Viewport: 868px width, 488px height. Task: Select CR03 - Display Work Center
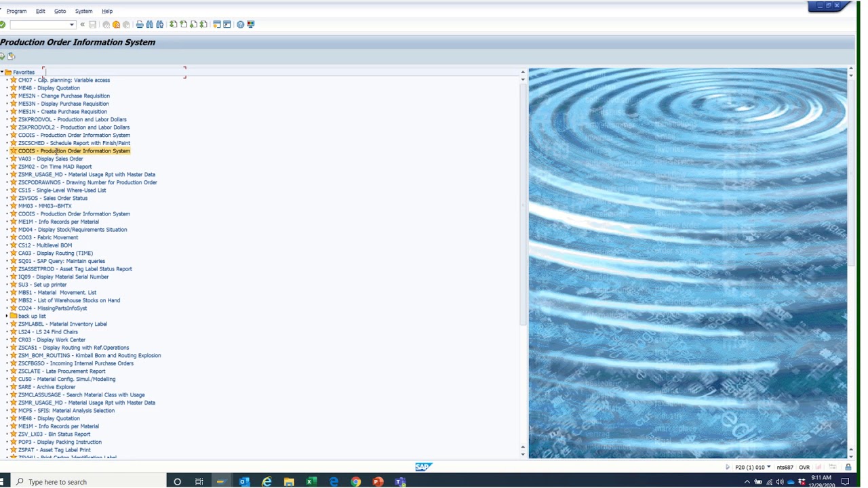pos(52,340)
